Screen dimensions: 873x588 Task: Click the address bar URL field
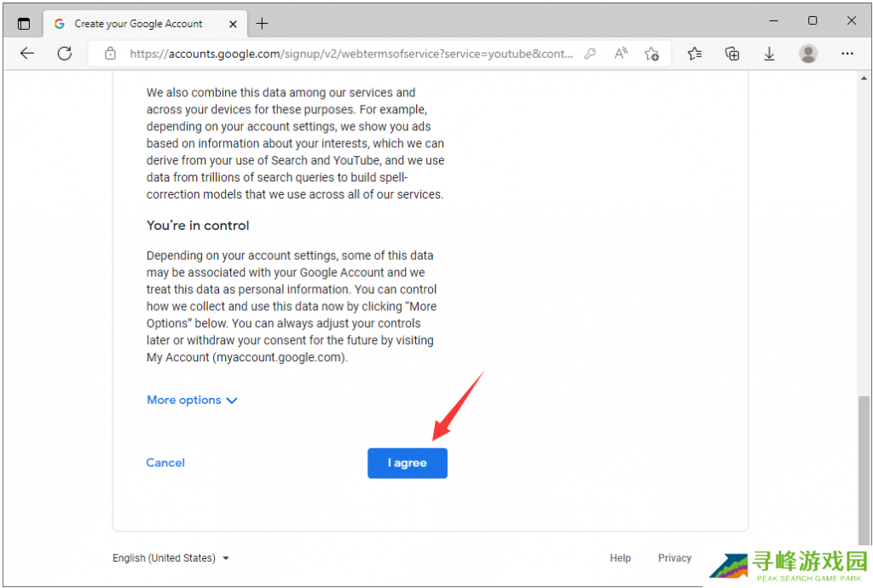coord(350,54)
